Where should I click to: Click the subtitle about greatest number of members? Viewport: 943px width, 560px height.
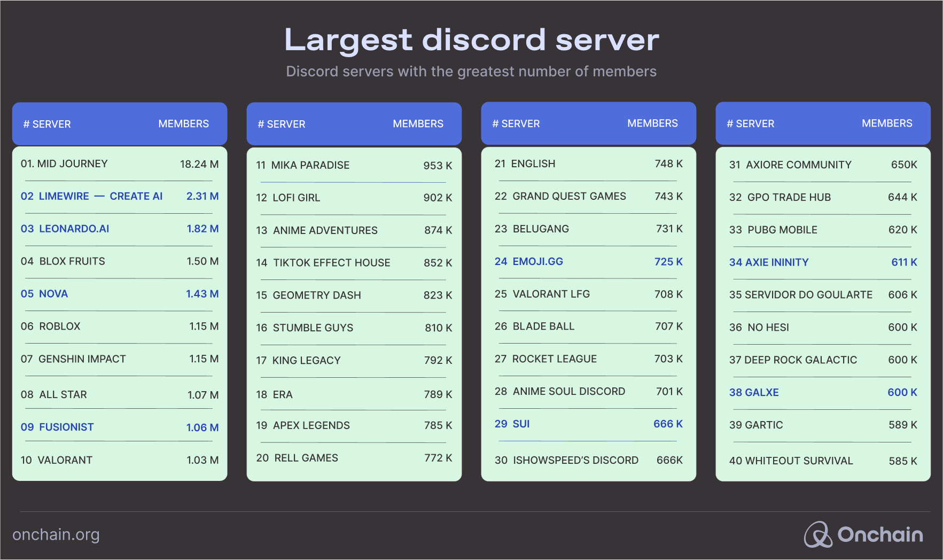point(471,72)
